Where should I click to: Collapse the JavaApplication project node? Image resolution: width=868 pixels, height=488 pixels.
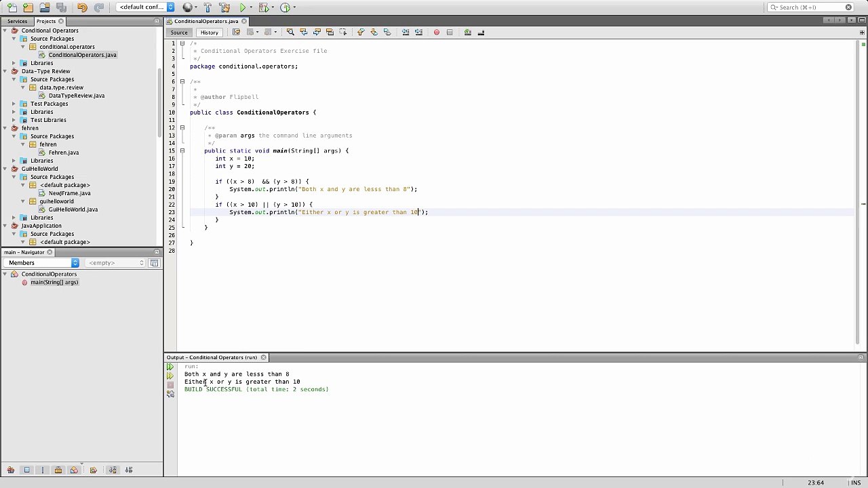[x=5, y=226]
